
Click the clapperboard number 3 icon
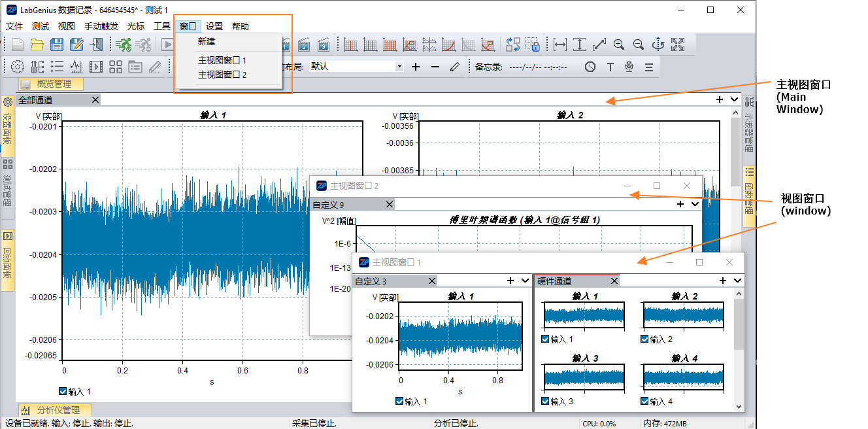click(323, 44)
